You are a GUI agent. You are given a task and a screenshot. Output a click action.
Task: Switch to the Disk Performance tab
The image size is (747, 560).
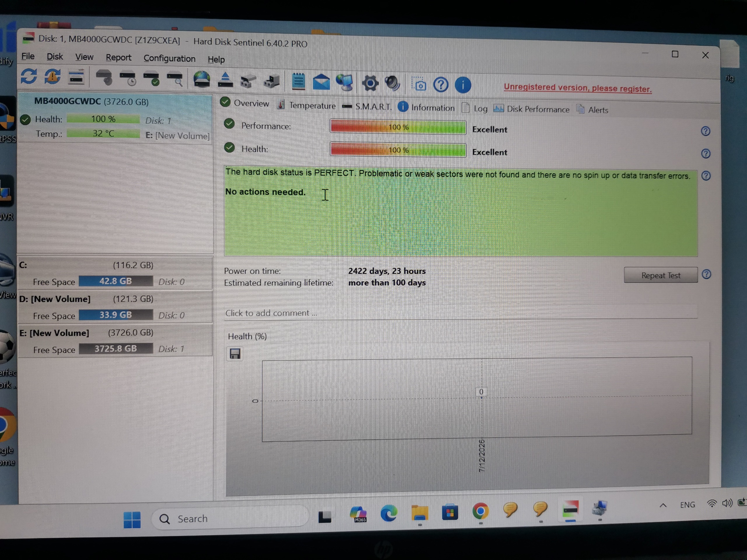(x=531, y=109)
